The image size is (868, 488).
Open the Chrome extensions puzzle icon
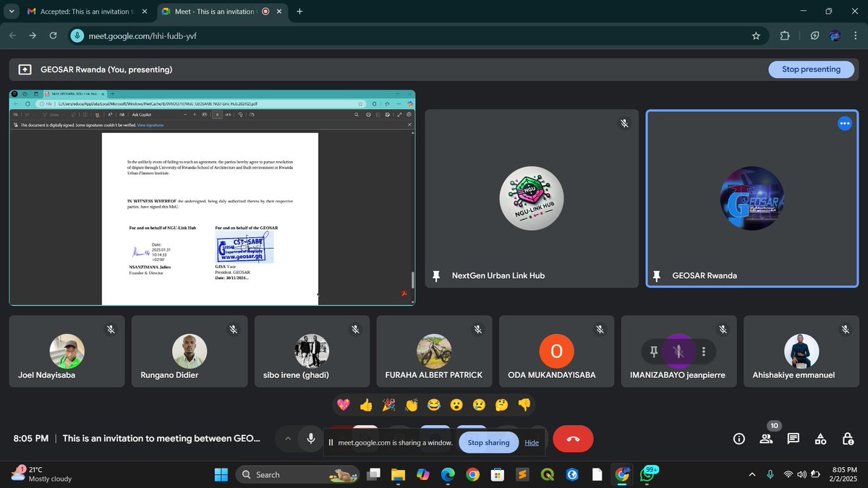point(785,35)
